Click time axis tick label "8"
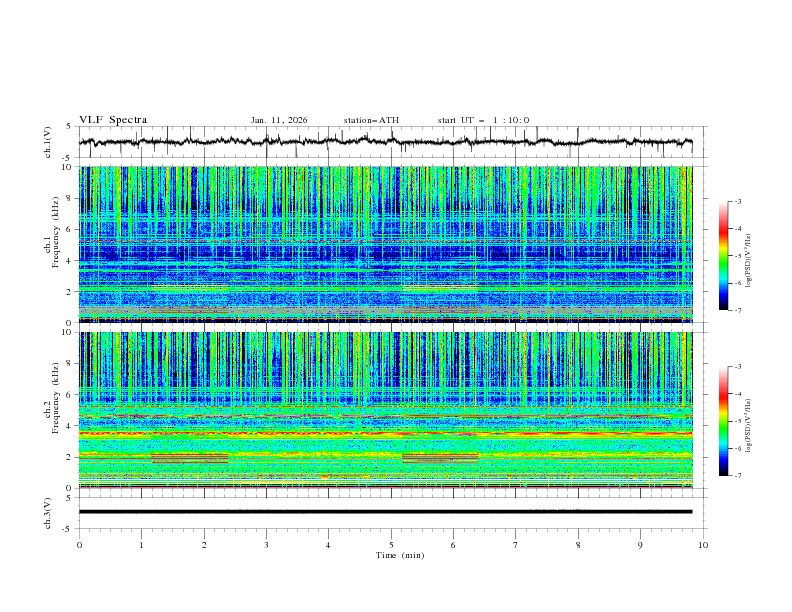792x612 pixels. [578, 545]
